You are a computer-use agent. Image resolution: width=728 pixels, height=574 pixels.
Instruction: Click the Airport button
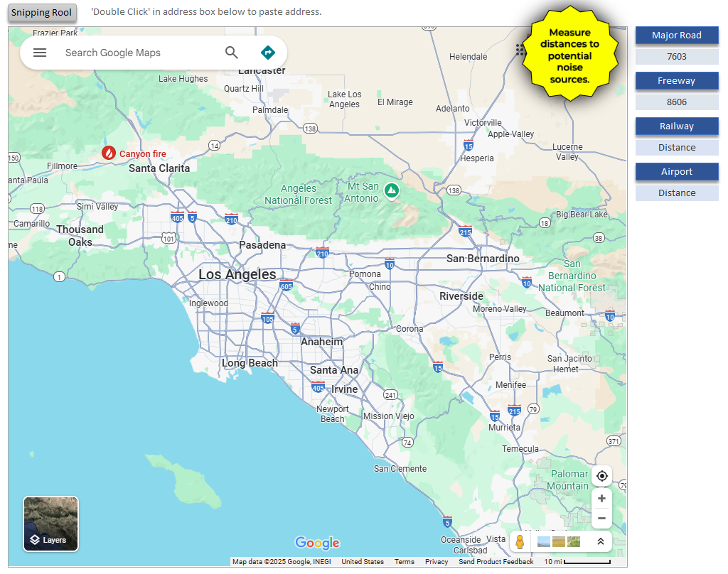click(677, 172)
